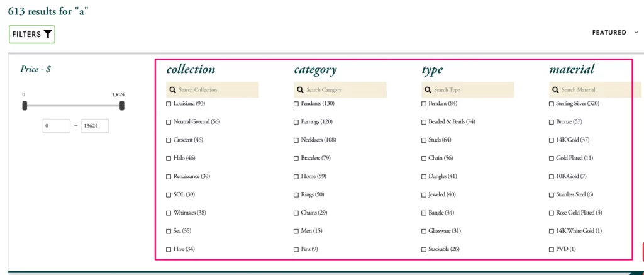This screenshot has width=644, height=275.
Task: Focus the maximum price input showing 13624
Action: tap(94, 126)
